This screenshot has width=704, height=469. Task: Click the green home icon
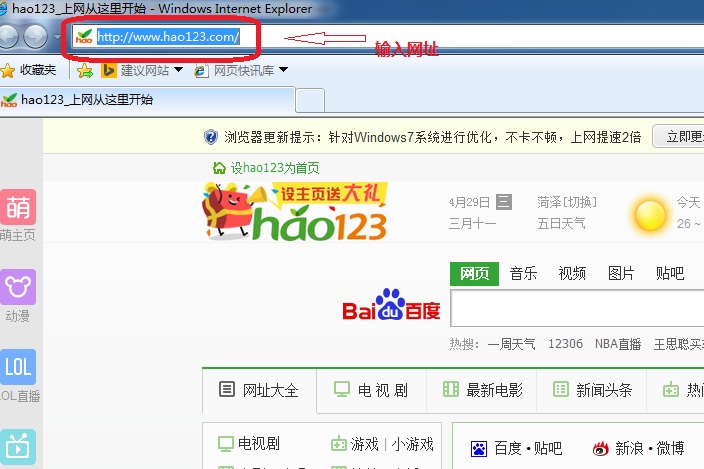[x=219, y=168]
